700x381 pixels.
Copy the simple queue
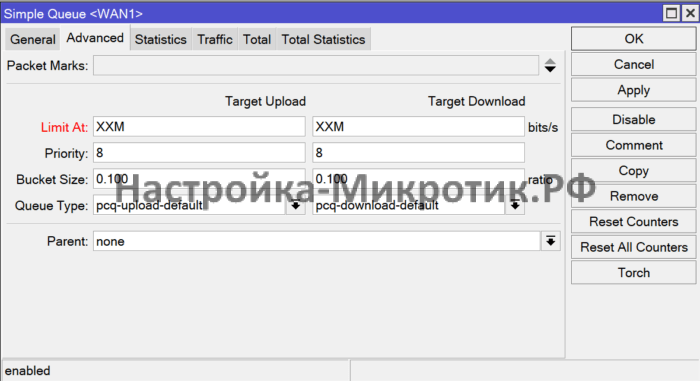[x=633, y=171]
